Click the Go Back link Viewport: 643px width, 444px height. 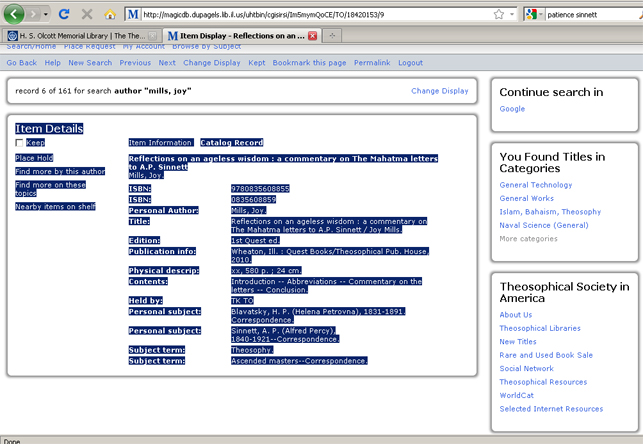click(x=22, y=63)
